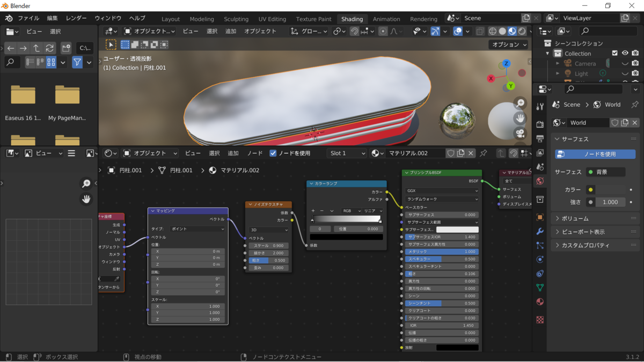Open the Output properties tab
Image resolution: width=644 pixels, height=362 pixels.
click(540, 138)
